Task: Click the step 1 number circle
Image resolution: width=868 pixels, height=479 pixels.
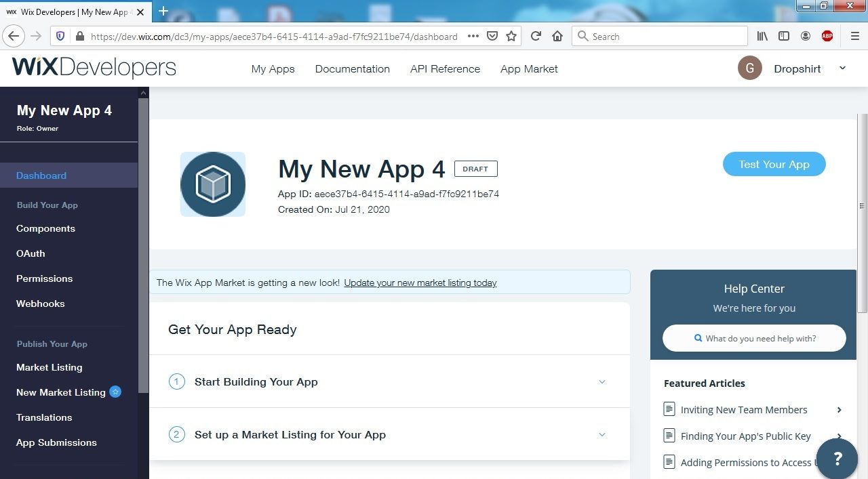Action: tap(176, 381)
